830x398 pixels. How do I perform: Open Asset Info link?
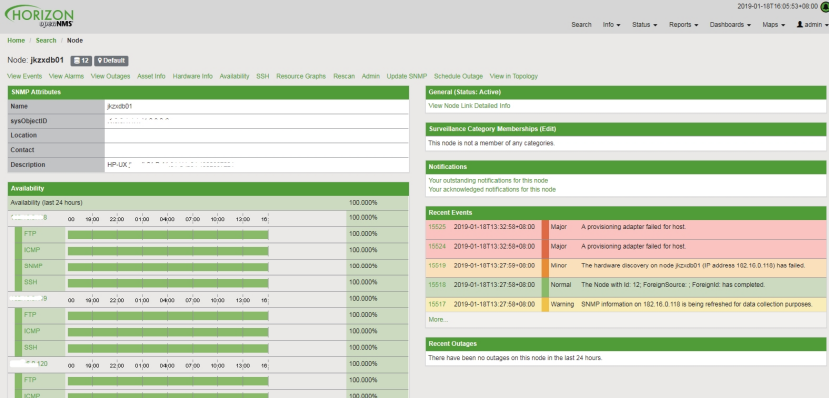(x=151, y=77)
